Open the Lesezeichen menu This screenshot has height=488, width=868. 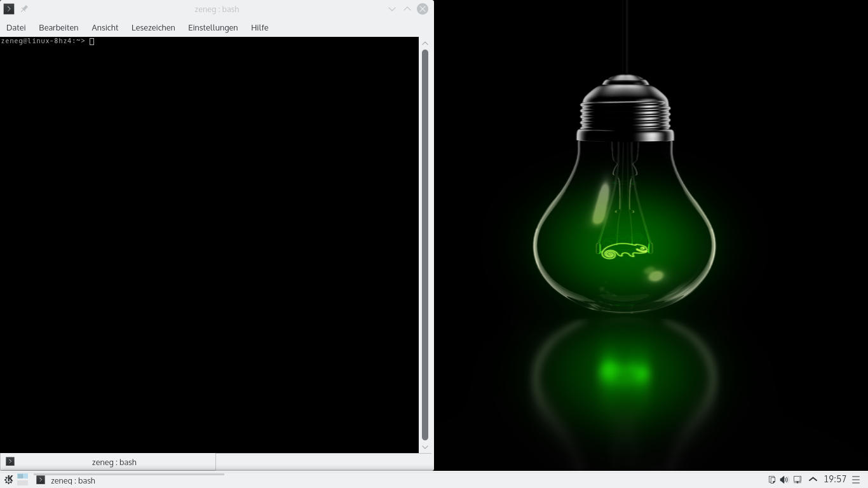153,27
